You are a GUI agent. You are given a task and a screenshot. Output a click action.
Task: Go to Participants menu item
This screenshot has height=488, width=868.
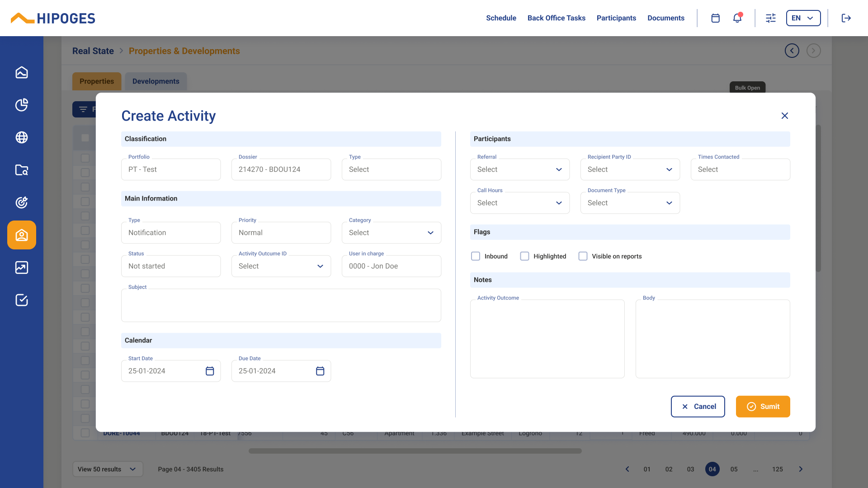tap(616, 18)
